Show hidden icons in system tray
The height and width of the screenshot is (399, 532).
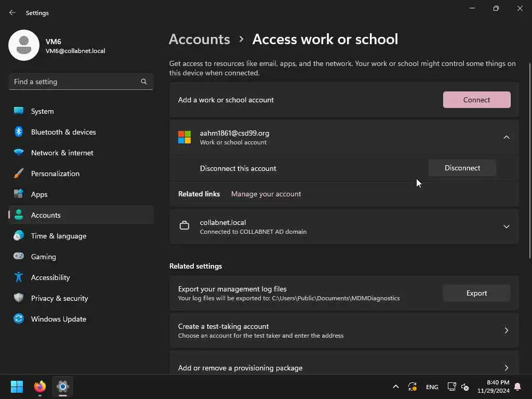click(x=395, y=387)
